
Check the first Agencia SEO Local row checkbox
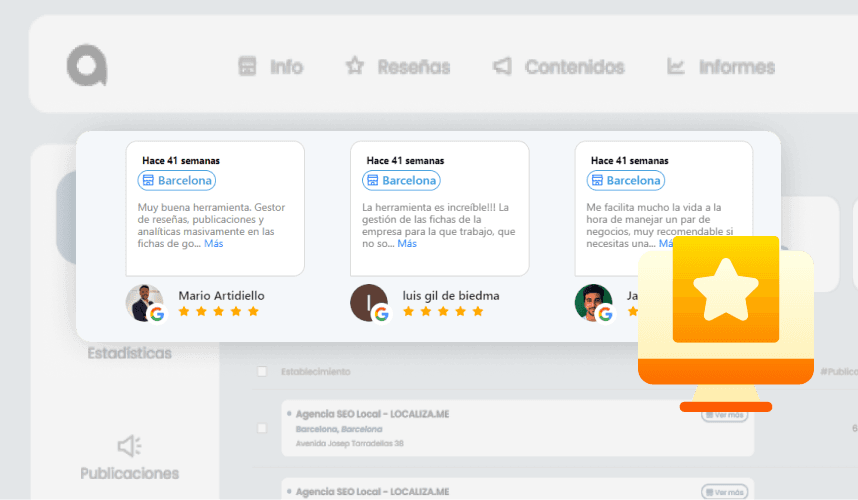[x=262, y=428]
